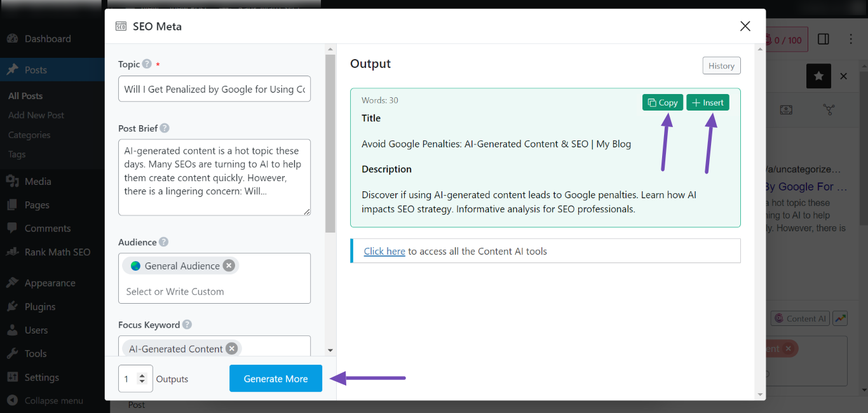
Task: Click the Generate More button
Action: coord(276,379)
